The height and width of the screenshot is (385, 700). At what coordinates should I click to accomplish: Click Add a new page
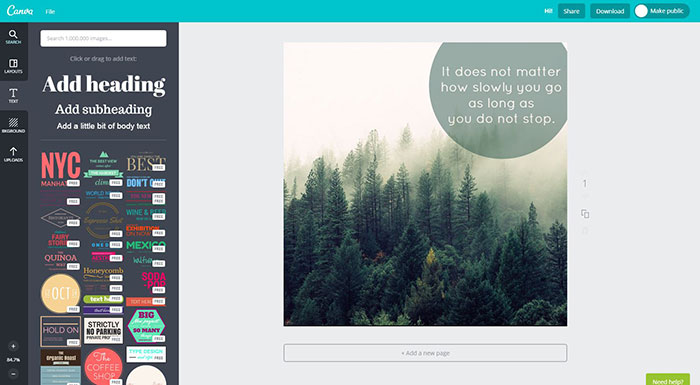click(425, 353)
